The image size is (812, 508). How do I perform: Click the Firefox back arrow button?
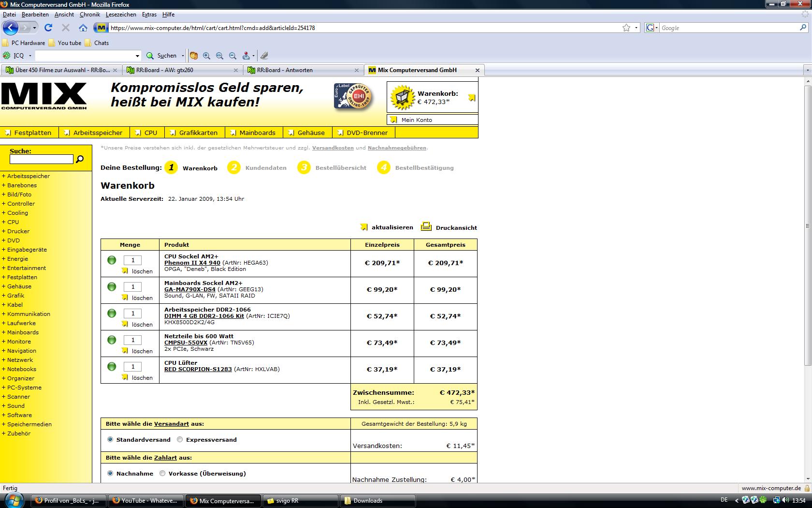(11, 28)
